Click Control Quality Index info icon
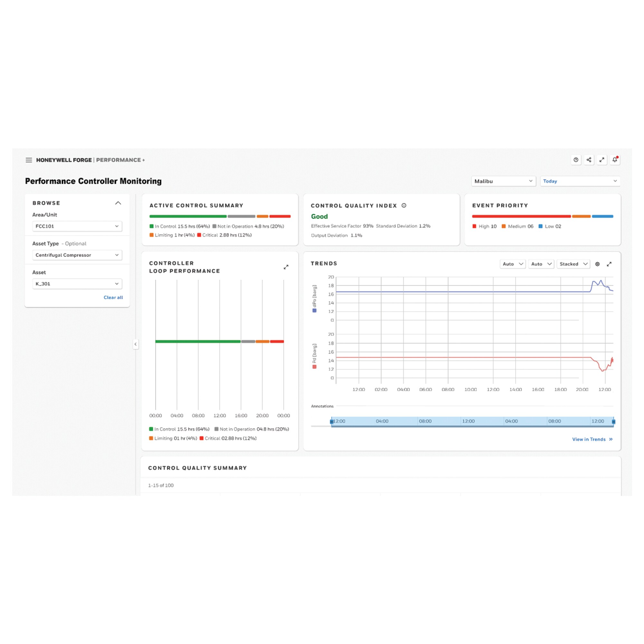 404,206
